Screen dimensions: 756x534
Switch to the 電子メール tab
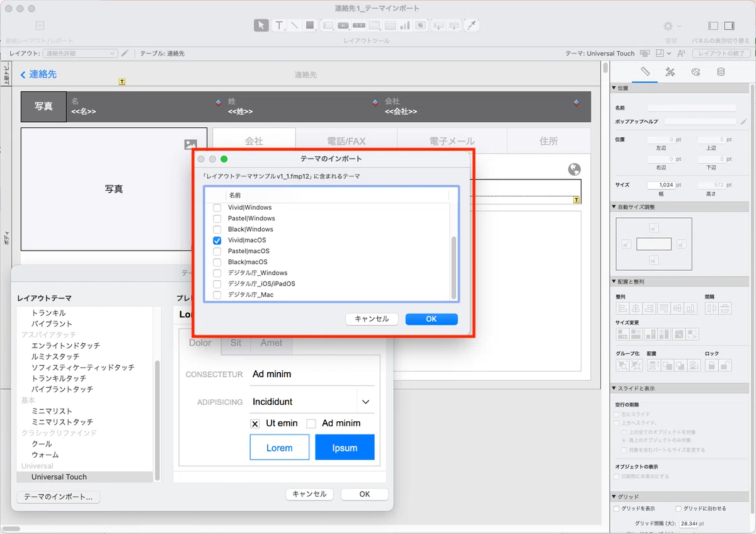452,141
